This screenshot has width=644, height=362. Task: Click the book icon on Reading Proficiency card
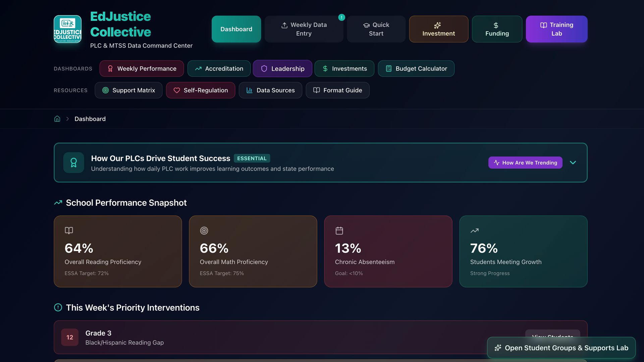tap(69, 230)
